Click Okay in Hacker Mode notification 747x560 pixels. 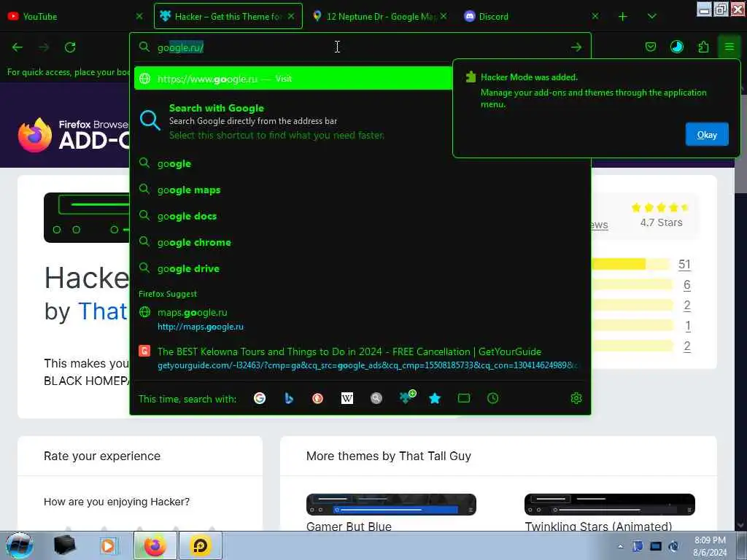click(x=706, y=135)
